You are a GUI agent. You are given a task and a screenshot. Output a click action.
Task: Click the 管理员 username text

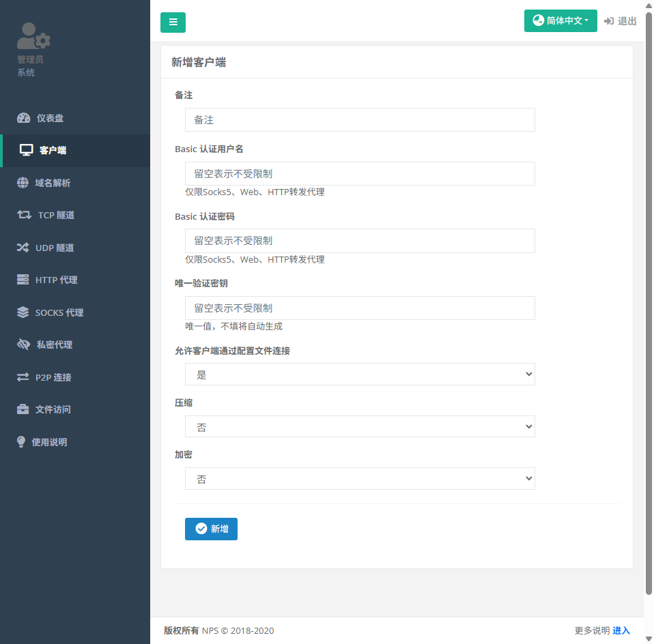point(30,59)
